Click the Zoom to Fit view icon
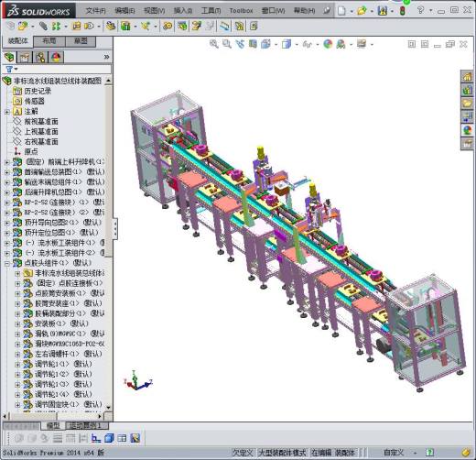The width and height of the screenshot is (476, 460). coord(213,44)
